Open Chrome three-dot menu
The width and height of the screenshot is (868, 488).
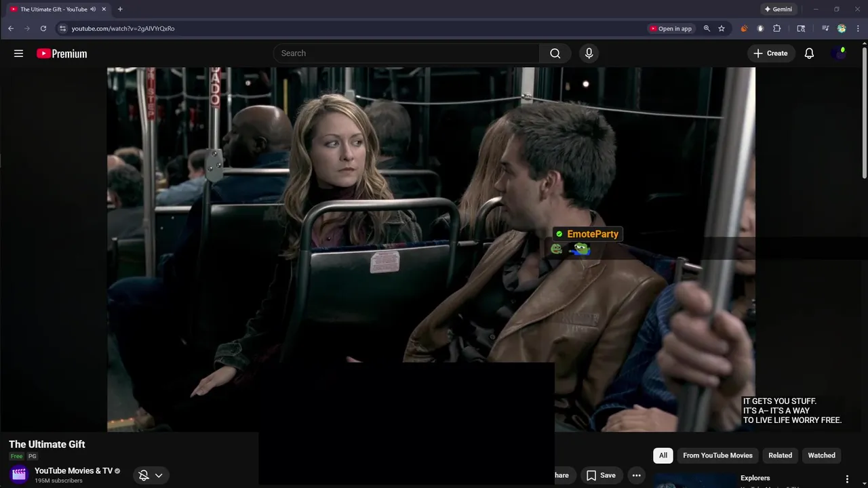tap(858, 28)
